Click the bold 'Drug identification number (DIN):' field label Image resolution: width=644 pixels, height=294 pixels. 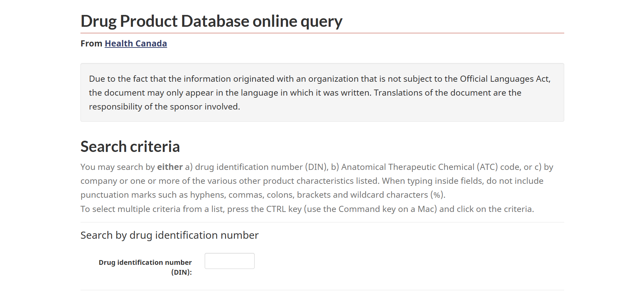[x=145, y=267]
